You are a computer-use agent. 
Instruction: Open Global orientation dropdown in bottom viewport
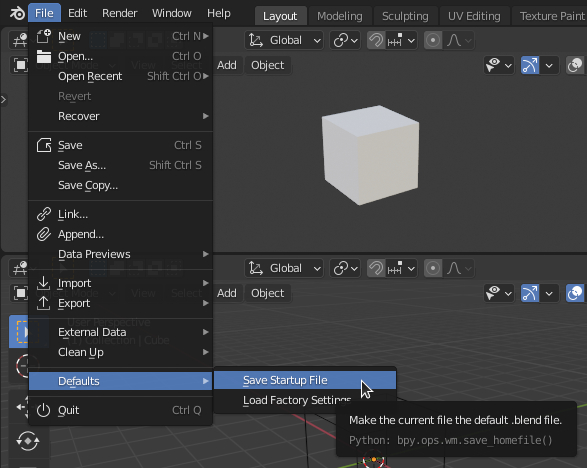(285, 268)
